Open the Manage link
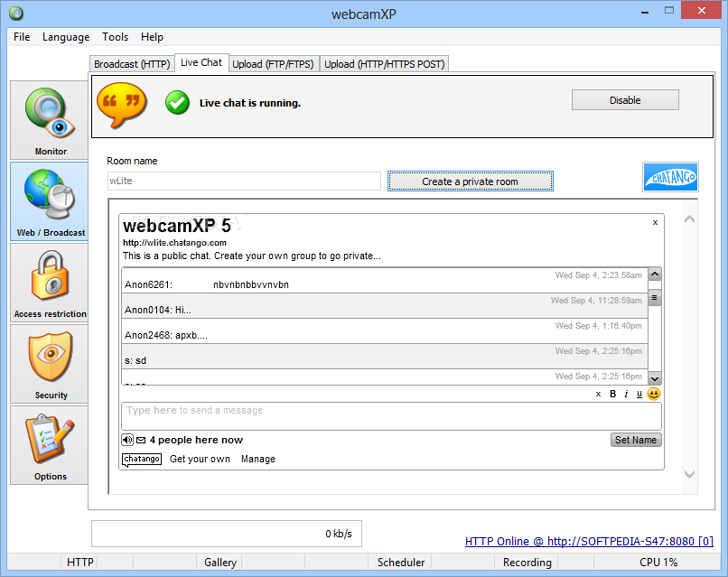 258,459
